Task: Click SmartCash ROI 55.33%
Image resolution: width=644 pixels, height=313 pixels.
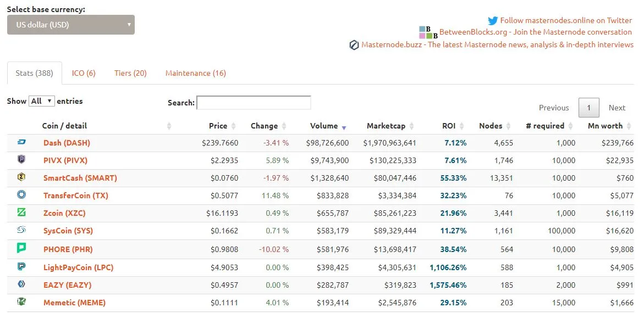Action: tap(453, 178)
